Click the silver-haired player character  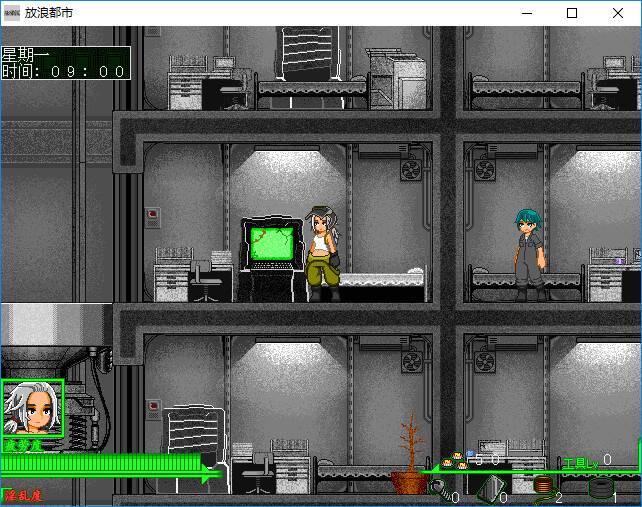(x=323, y=252)
